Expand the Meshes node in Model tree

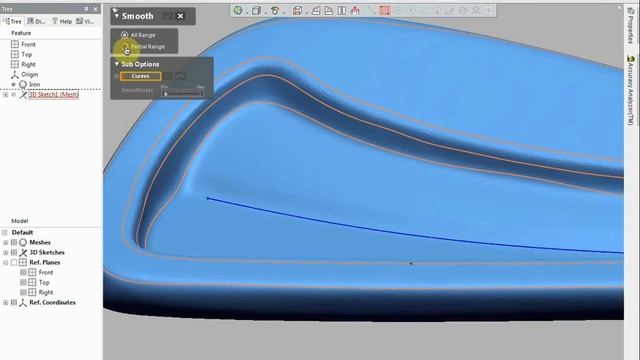[6, 242]
